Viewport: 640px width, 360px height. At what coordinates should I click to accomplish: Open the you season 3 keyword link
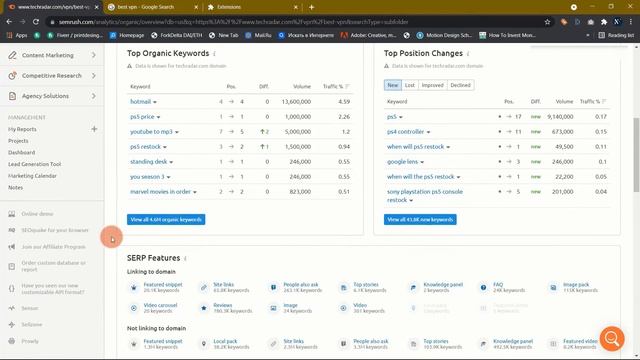(147, 177)
